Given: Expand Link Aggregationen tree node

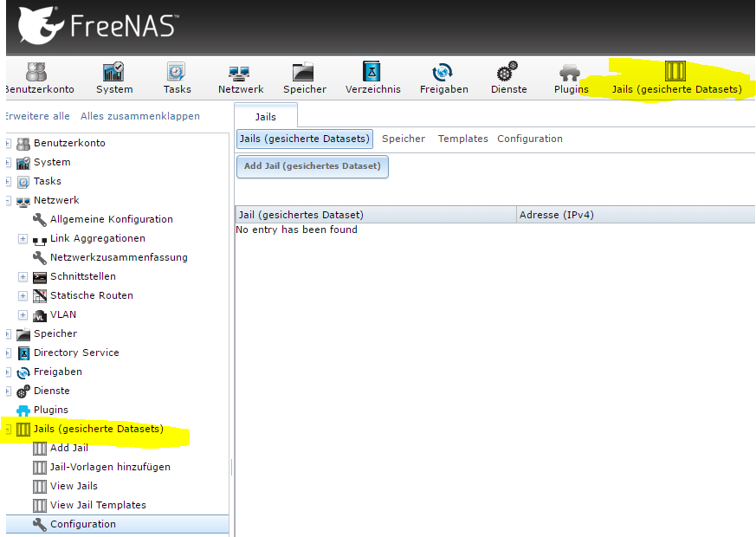Looking at the screenshot, I should (x=23, y=238).
